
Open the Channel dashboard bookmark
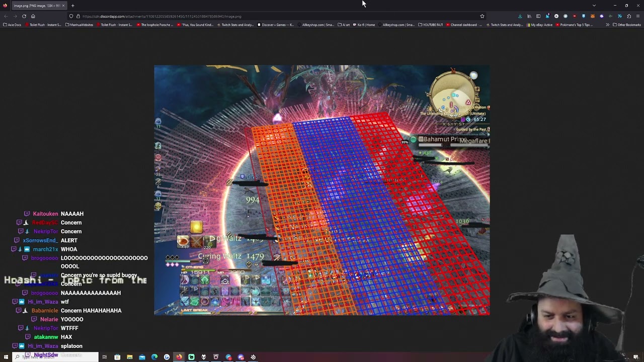[463, 25]
